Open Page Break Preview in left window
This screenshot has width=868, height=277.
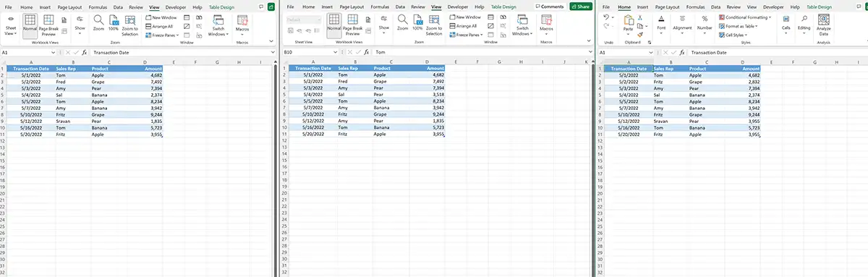[48, 25]
